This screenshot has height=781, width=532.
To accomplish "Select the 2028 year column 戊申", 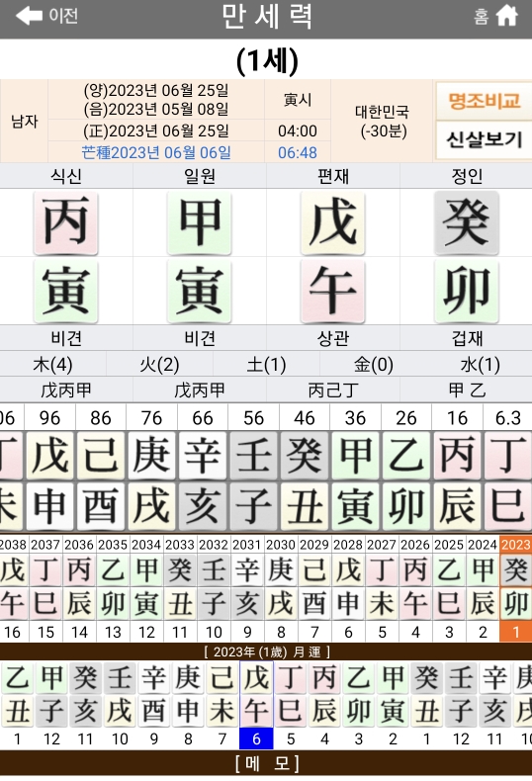I will point(348,589).
